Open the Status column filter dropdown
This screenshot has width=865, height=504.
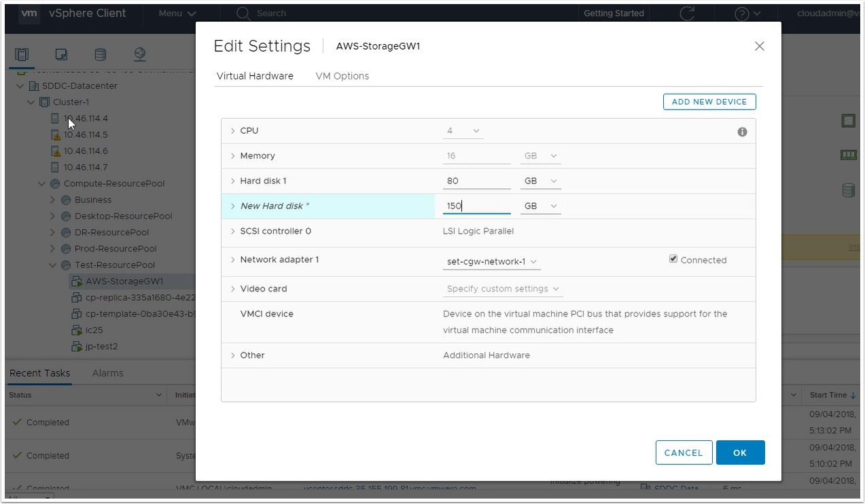(x=159, y=395)
